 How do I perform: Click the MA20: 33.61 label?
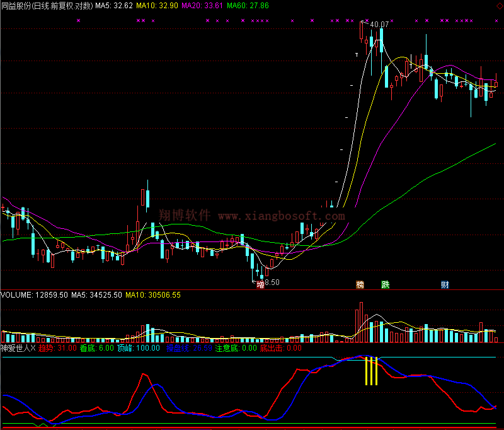pos(202,6)
